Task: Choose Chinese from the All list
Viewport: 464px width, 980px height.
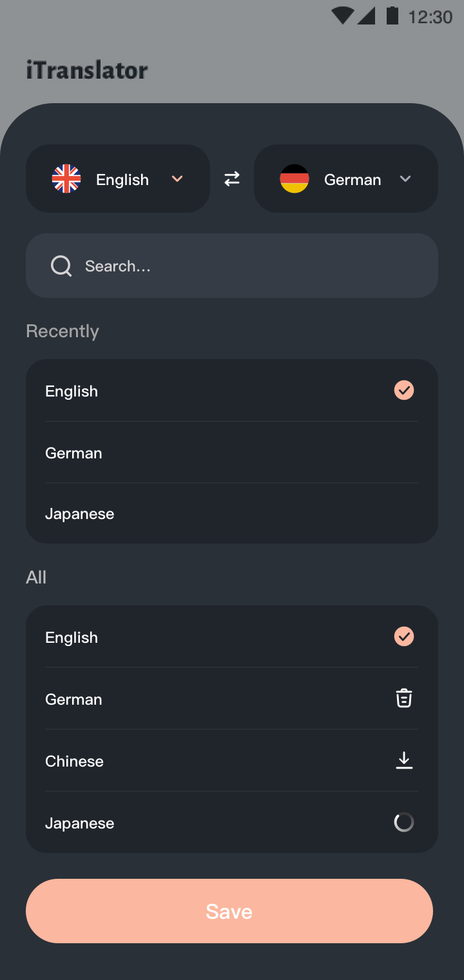Action: (75, 761)
